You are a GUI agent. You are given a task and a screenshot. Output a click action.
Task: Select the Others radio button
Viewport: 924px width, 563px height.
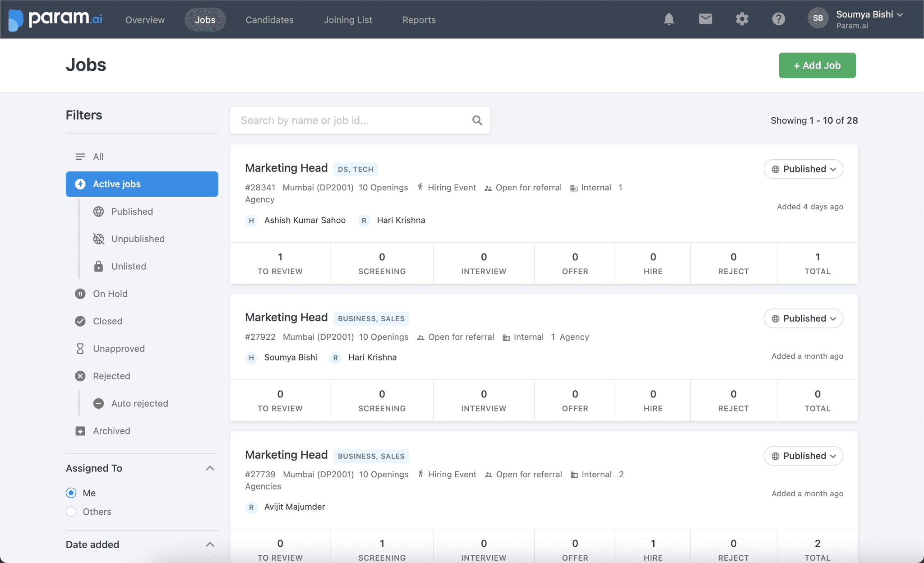point(71,512)
